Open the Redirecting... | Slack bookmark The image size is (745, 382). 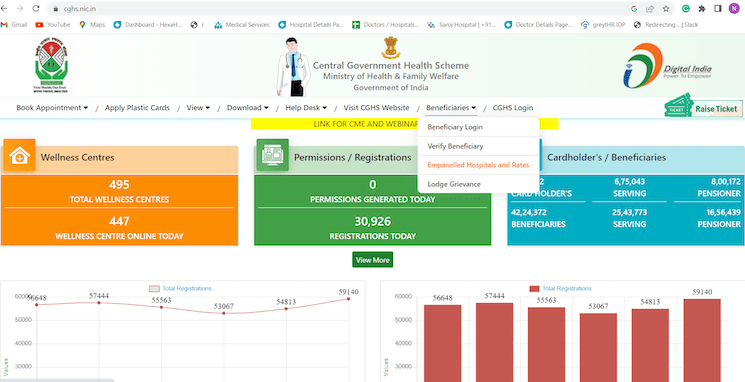tap(666, 25)
